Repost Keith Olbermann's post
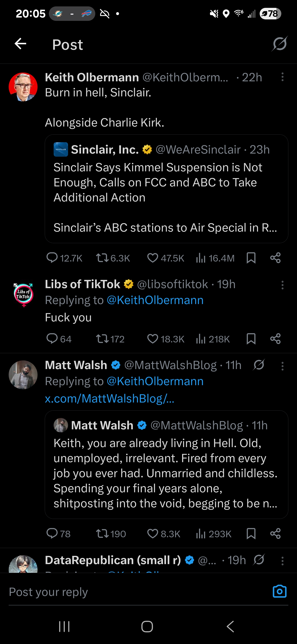 click(102, 258)
